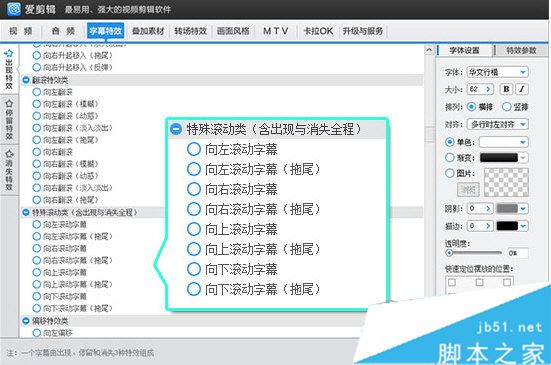The height and width of the screenshot is (365, 551).
Task: Collapse the 偏移特效类 category
Action: click(26, 321)
